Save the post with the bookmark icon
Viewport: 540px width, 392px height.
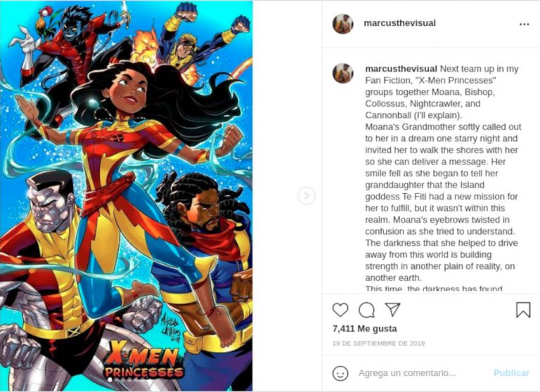tap(523, 310)
